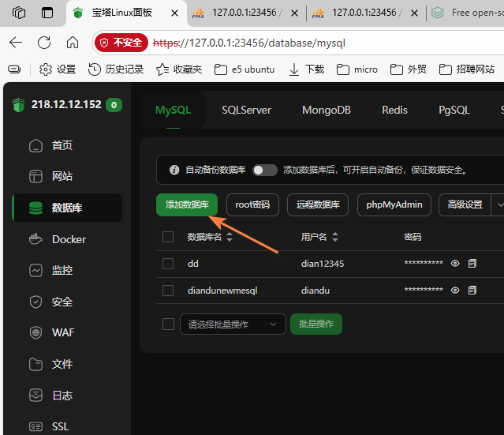The width and height of the screenshot is (504, 435).
Task: Open the 监控 monitoring icon
Action: click(x=35, y=270)
